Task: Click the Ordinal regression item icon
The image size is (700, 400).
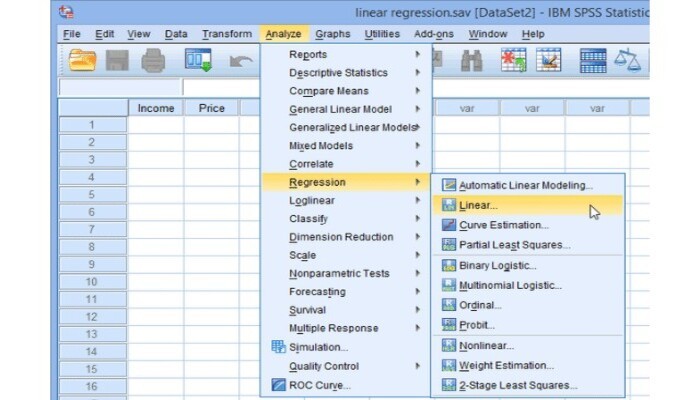Action: click(x=449, y=305)
